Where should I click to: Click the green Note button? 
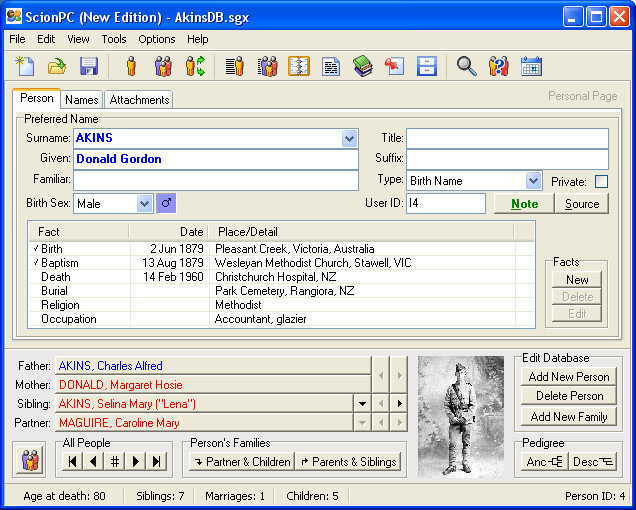click(x=524, y=204)
